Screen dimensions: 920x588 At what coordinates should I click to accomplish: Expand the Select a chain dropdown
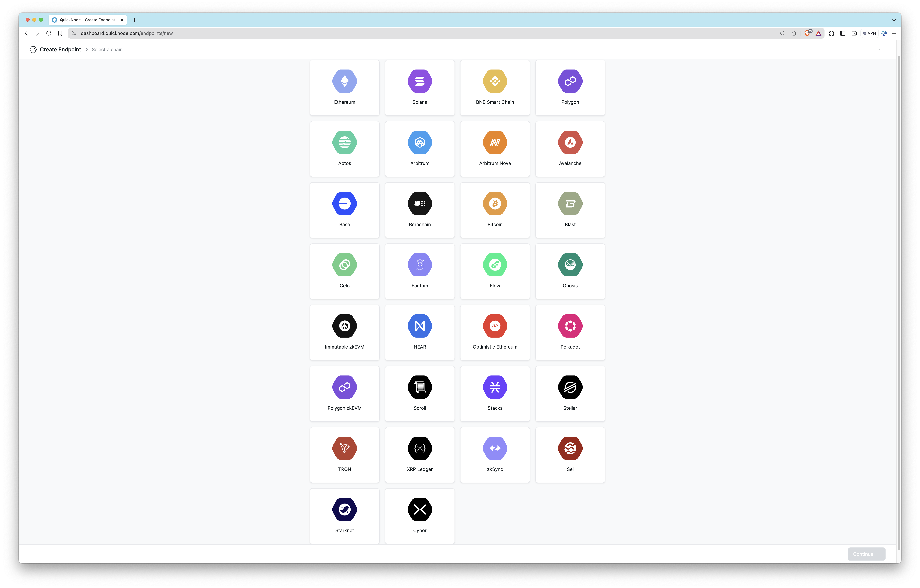tap(106, 49)
